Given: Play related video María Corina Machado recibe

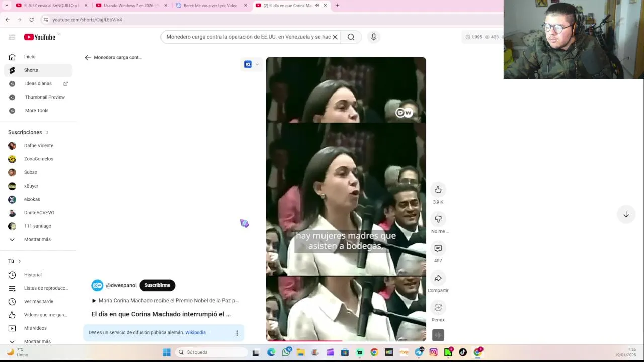Looking at the screenshot, I should [165, 301].
